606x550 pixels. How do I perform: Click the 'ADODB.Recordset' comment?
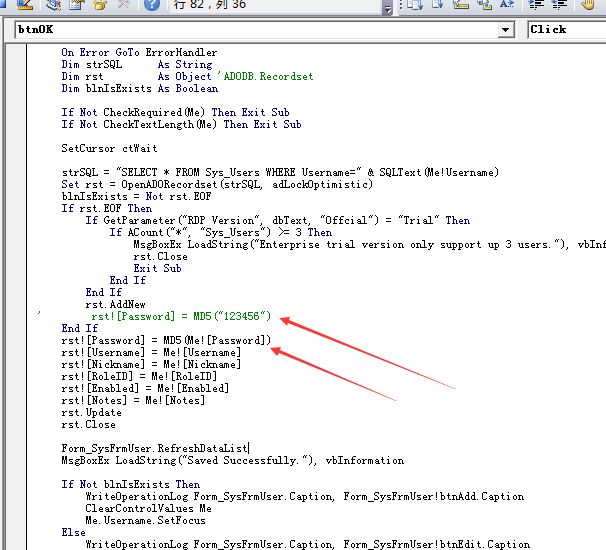pyautogui.click(x=265, y=76)
